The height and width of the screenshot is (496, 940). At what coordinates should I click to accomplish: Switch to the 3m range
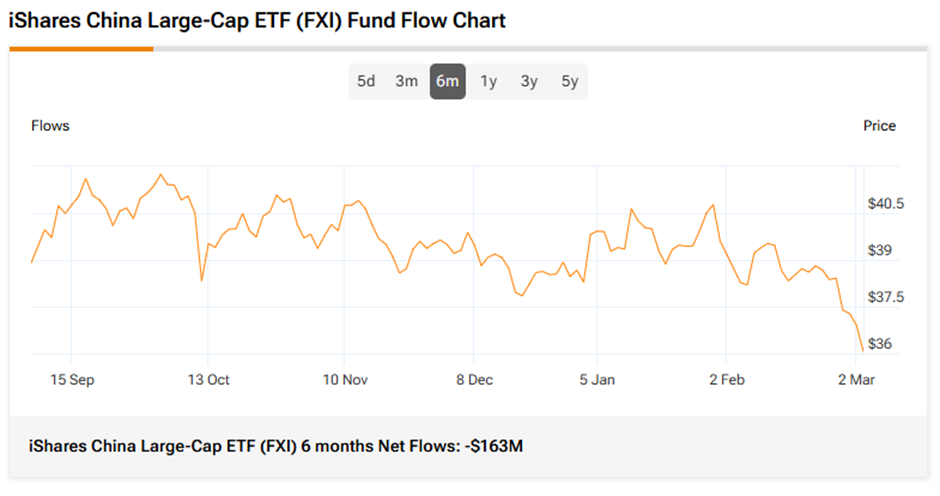click(406, 82)
